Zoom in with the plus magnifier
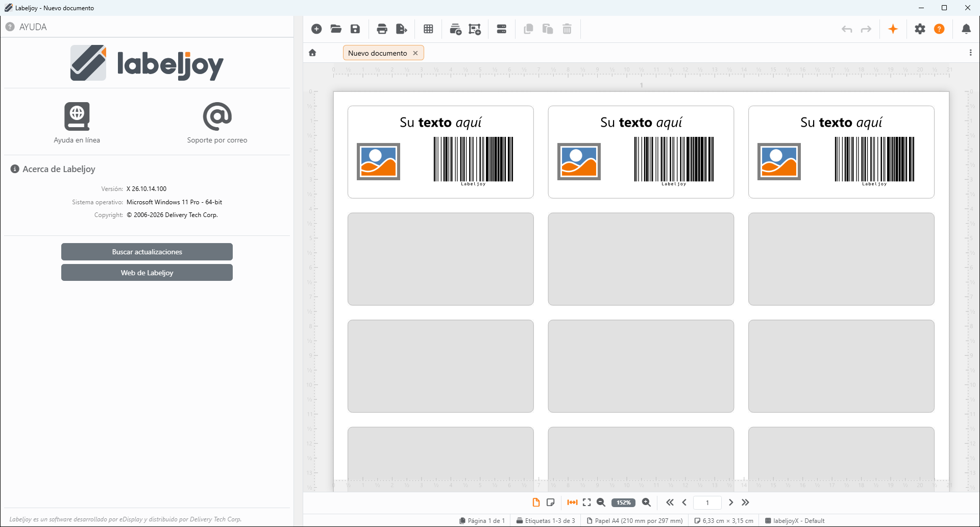 647,502
